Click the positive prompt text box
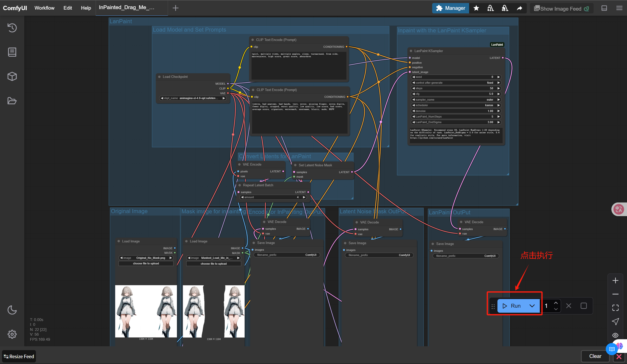Image resolution: width=627 pixels, height=364 pixels. click(299, 66)
